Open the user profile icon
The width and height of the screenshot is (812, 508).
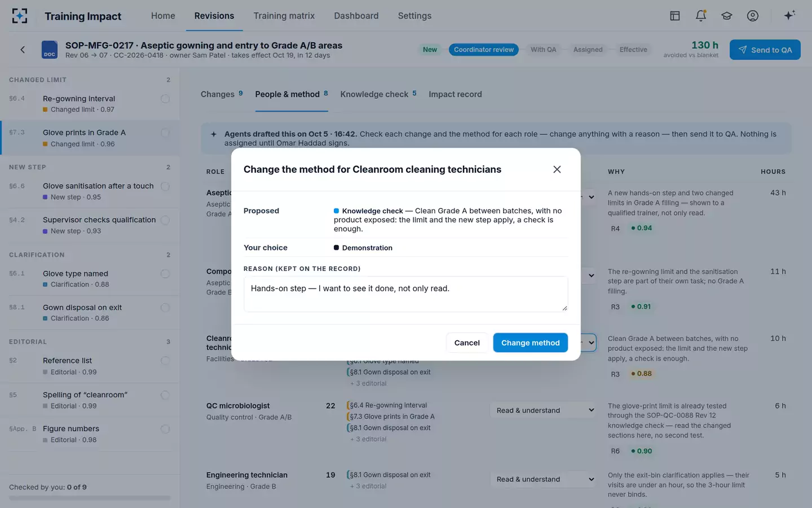[753, 16]
